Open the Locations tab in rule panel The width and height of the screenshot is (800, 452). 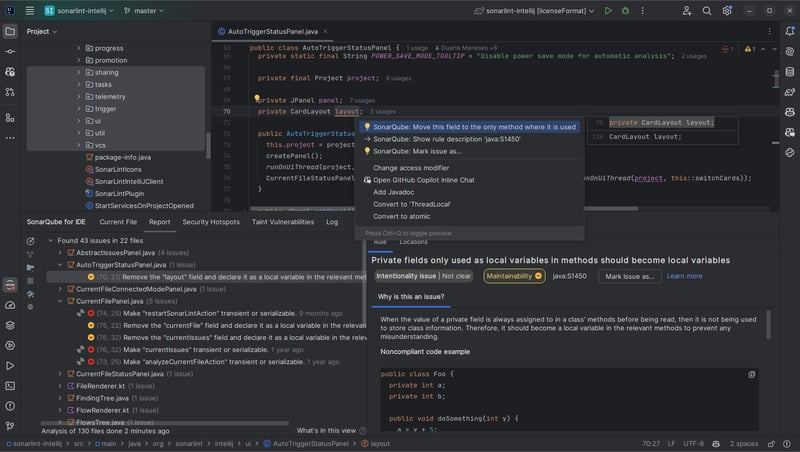413,242
